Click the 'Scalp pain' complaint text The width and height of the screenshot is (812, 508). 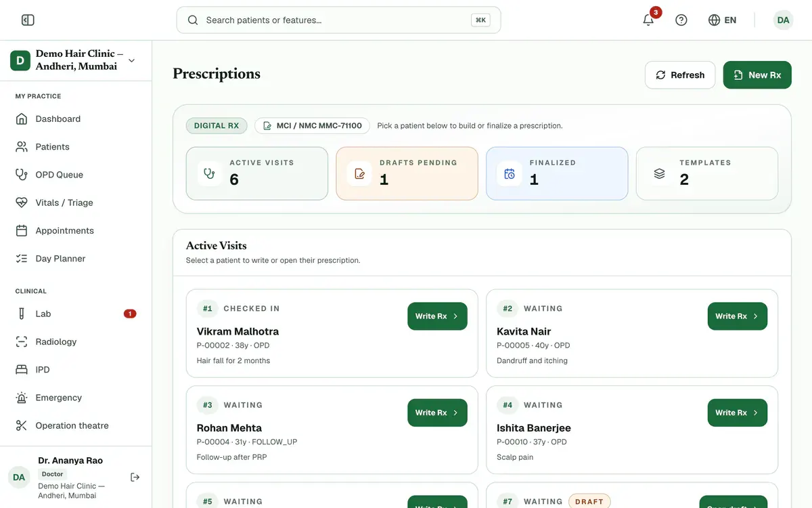[x=515, y=457]
